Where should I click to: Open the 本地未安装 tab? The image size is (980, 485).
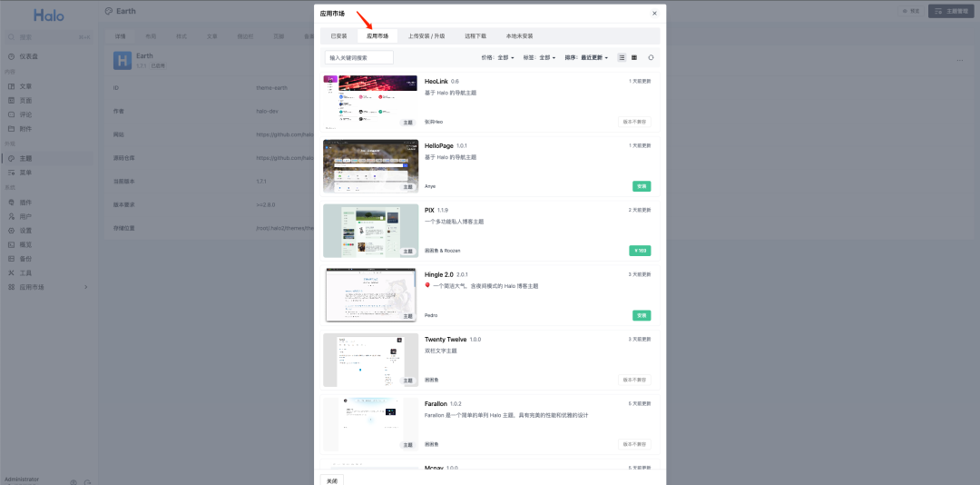[x=519, y=35]
